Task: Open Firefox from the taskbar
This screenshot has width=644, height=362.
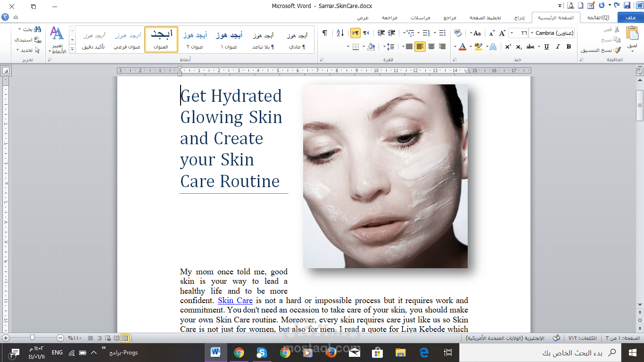Action: [x=331, y=353]
